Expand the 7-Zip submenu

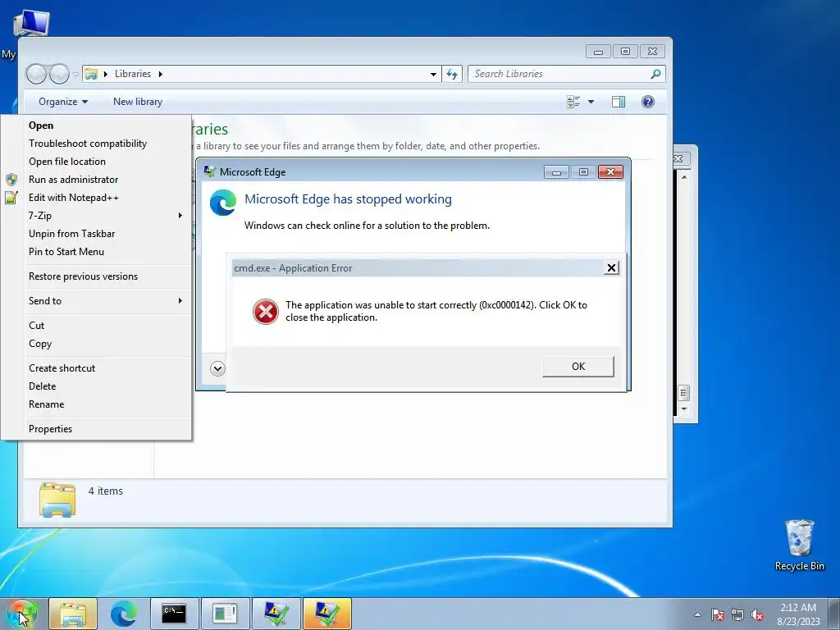(x=97, y=216)
